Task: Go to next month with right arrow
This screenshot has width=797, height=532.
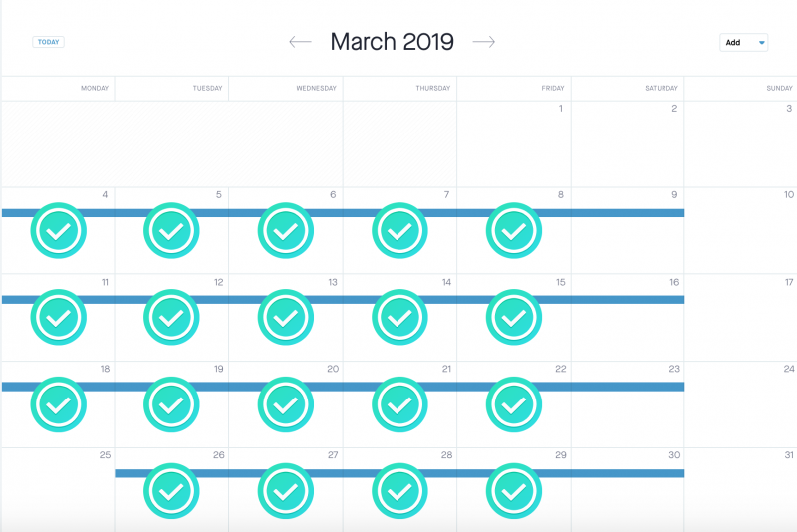Action: [x=484, y=42]
